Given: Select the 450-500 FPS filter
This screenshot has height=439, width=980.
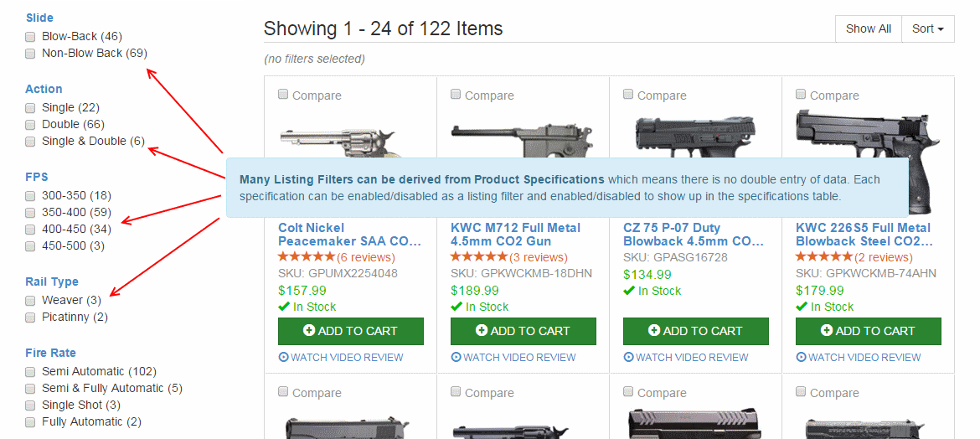Looking at the screenshot, I should coord(30,246).
